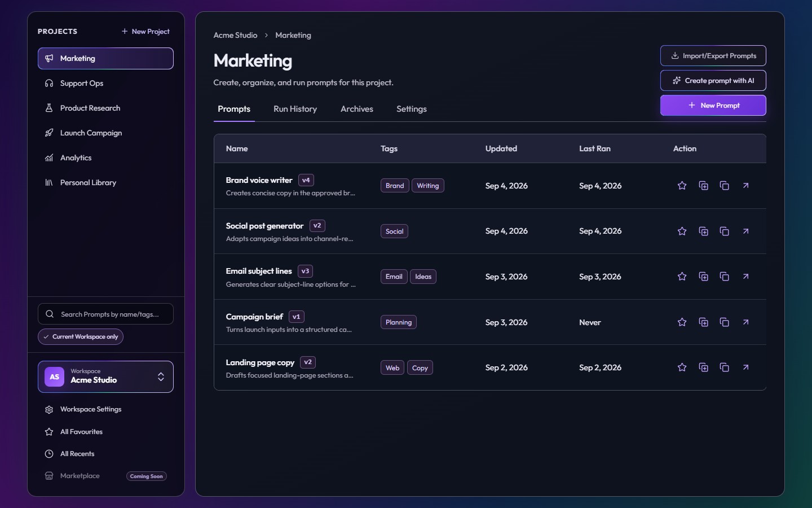Open Landing page copy arrow icon
This screenshot has width=812, height=508.
coord(745,367)
